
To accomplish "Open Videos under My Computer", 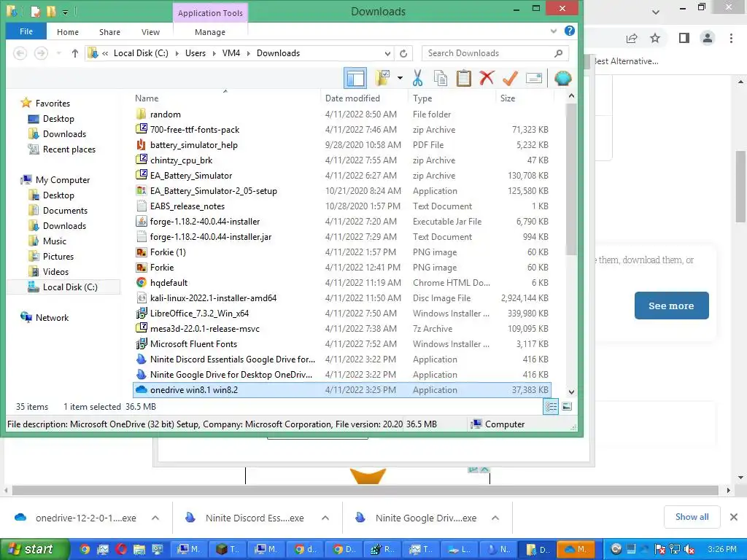I will [55, 271].
